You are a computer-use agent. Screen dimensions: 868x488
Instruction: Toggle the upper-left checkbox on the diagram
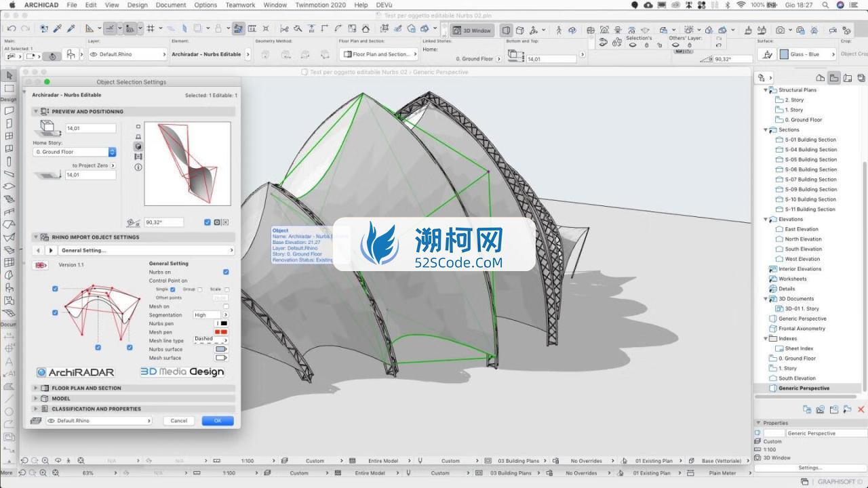[55, 289]
